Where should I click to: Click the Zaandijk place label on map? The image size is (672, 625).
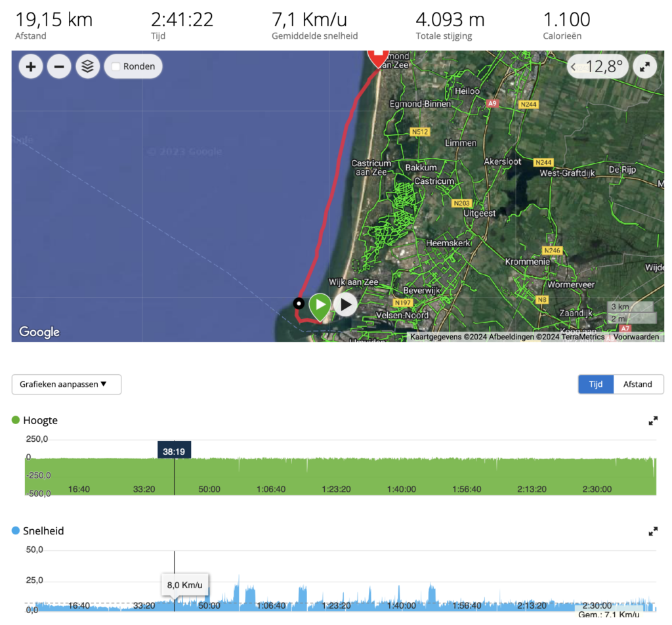tap(576, 313)
